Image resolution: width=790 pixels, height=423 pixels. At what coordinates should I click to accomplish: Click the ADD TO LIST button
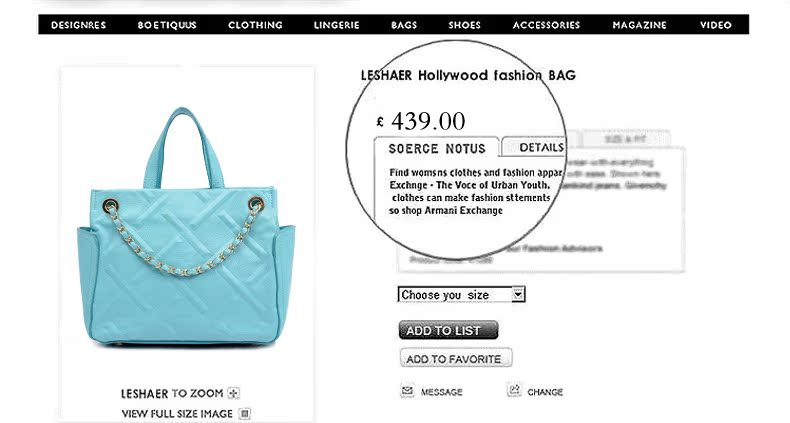pyautogui.click(x=448, y=330)
